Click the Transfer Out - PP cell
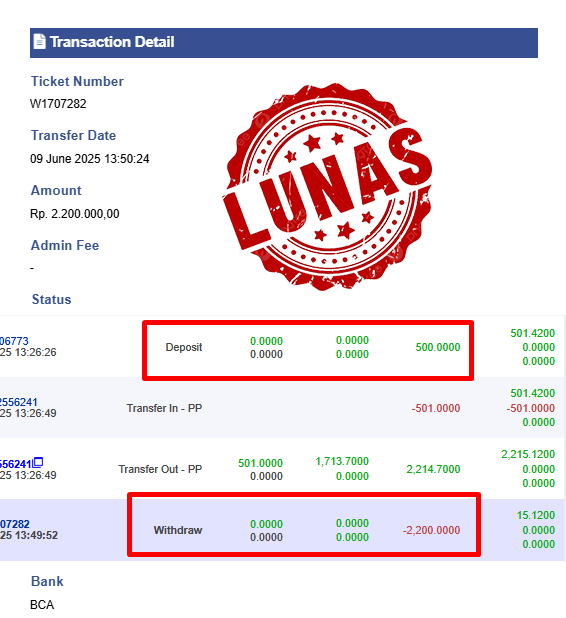 (160, 469)
